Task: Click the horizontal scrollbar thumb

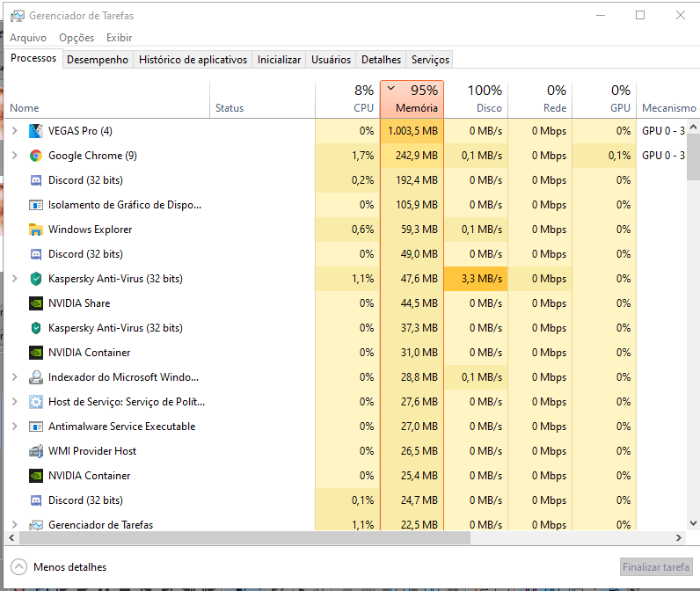Action: (x=244, y=538)
